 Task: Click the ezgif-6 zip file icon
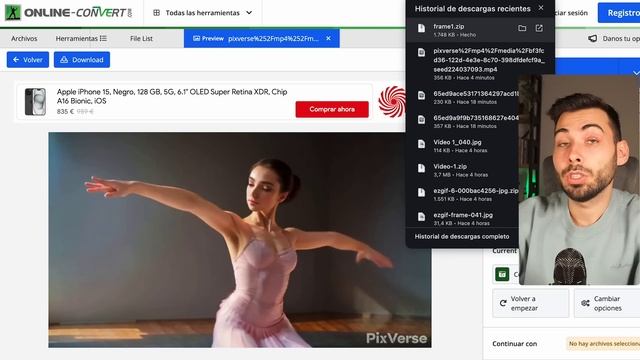point(421,193)
